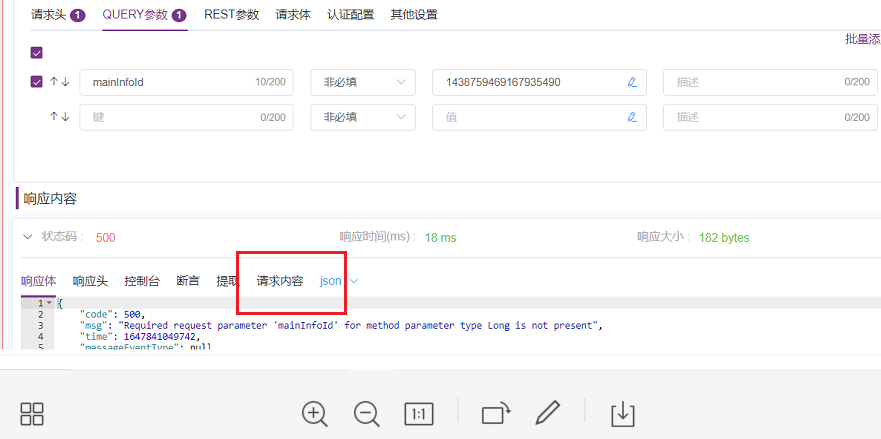Click the 描述 field of the empty row

[x=770, y=117]
